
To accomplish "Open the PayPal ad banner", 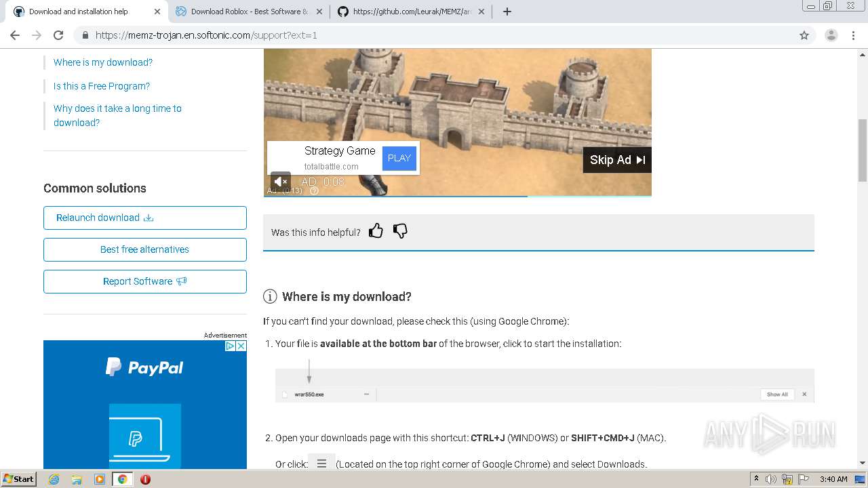I will coord(145,405).
